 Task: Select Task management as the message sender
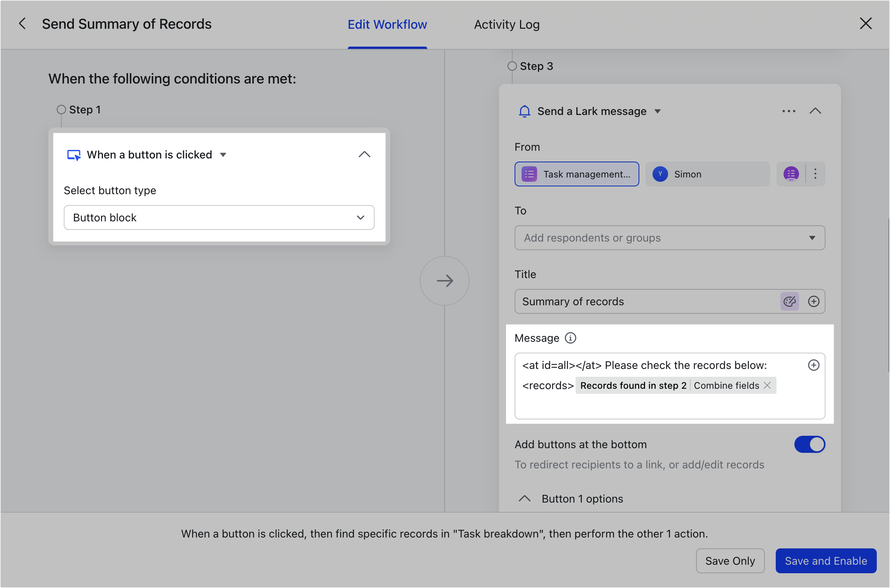click(x=576, y=174)
